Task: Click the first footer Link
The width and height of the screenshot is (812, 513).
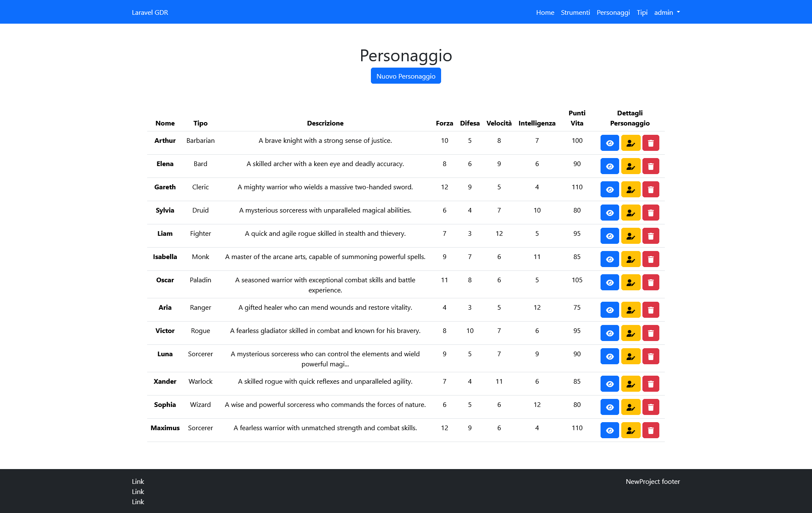Action: point(138,481)
